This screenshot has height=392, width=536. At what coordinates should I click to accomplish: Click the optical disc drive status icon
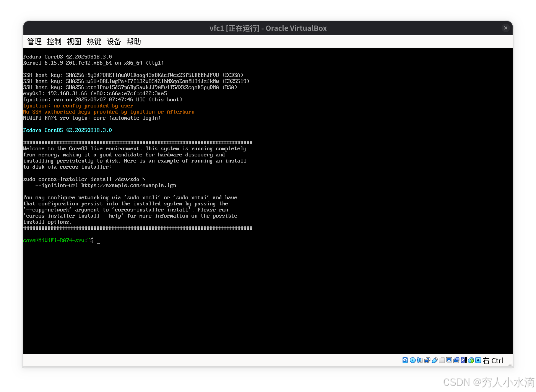[x=413, y=360]
